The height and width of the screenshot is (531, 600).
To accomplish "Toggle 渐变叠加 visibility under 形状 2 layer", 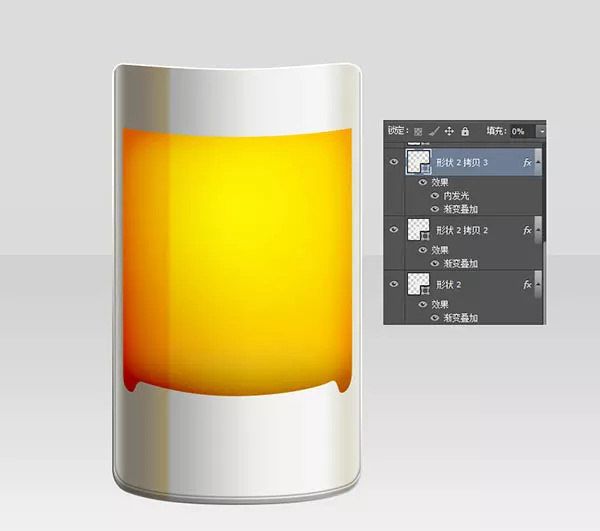I will (435, 318).
